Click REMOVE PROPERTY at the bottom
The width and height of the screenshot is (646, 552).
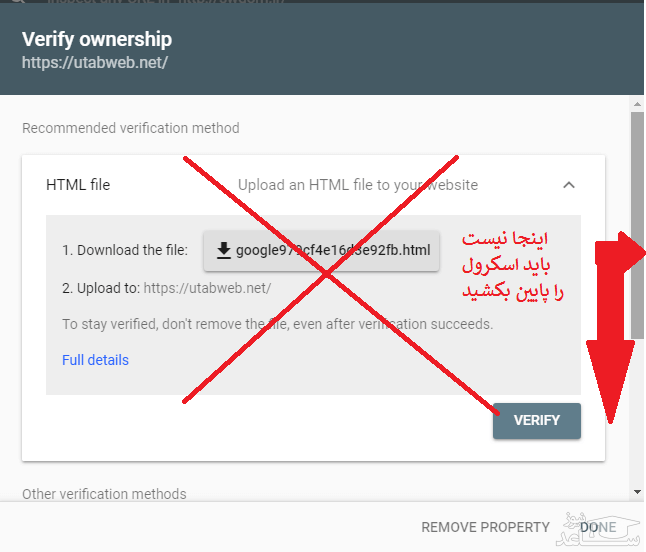tap(485, 527)
